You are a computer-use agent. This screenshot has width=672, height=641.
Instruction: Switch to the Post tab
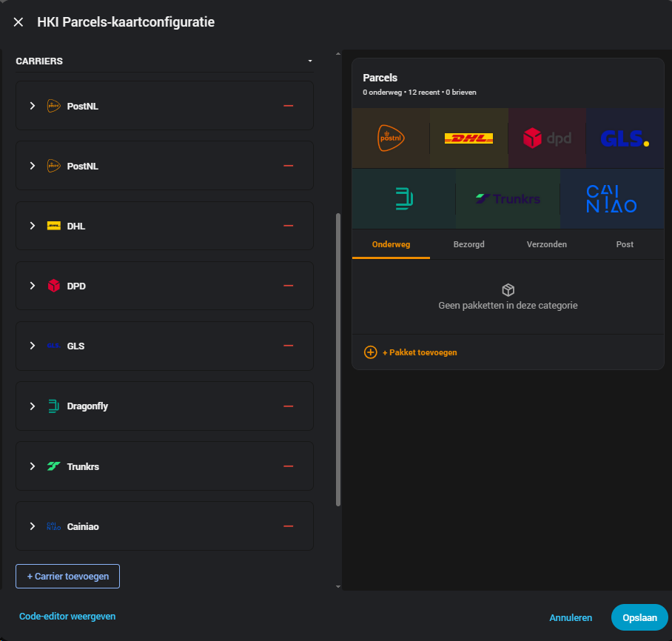(x=625, y=244)
